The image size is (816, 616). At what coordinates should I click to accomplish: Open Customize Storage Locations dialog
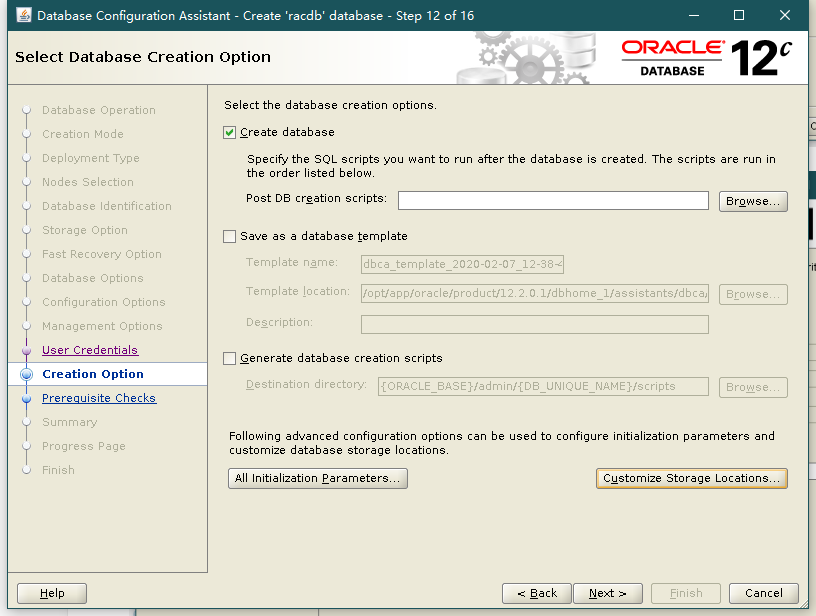click(x=692, y=479)
